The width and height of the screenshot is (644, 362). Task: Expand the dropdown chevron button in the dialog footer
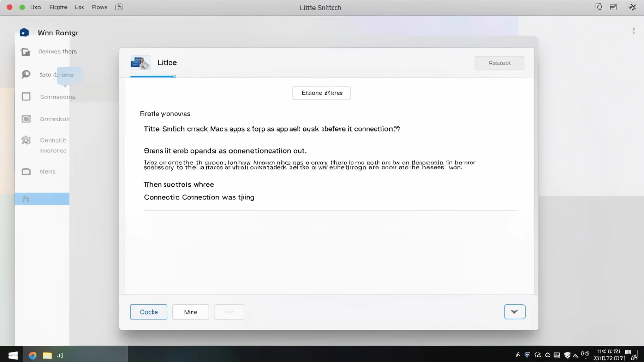[514, 312]
